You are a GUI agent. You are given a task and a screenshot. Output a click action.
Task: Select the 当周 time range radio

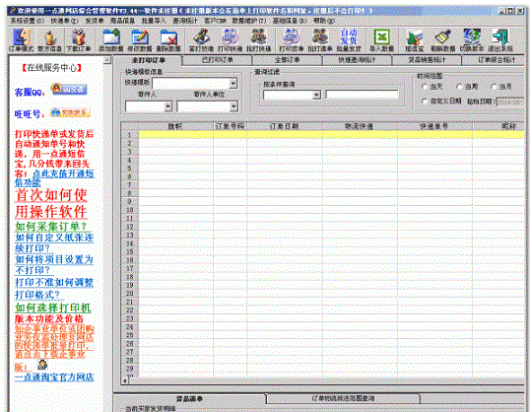459,87
